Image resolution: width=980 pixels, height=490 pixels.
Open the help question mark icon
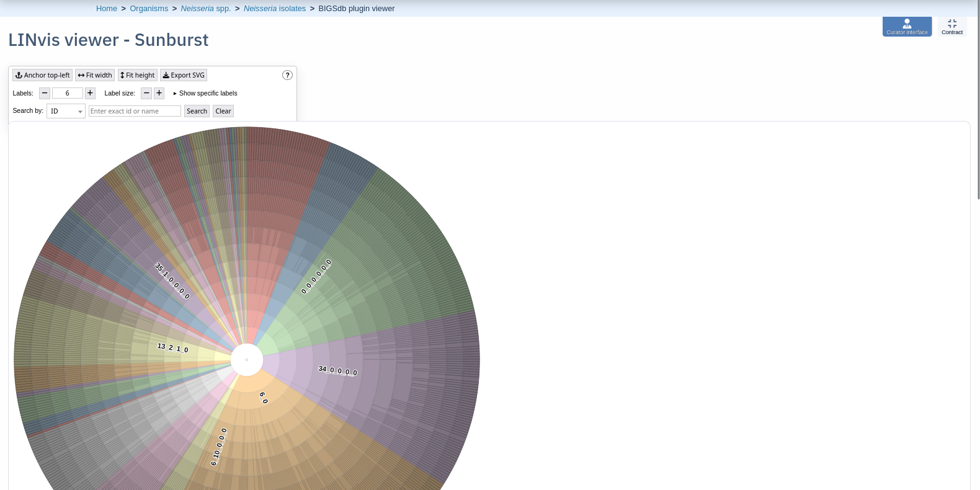point(287,75)
